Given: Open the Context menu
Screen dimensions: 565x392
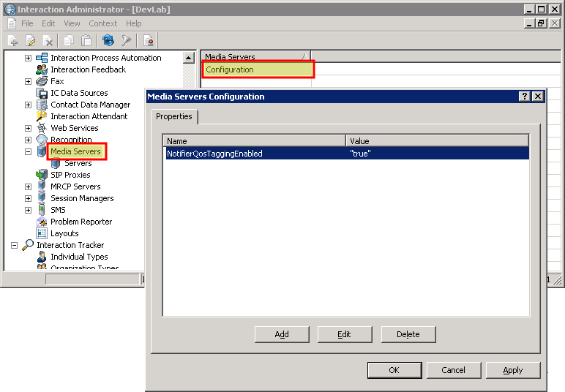Looking at the screenshot, I should (x=102, y=23).
